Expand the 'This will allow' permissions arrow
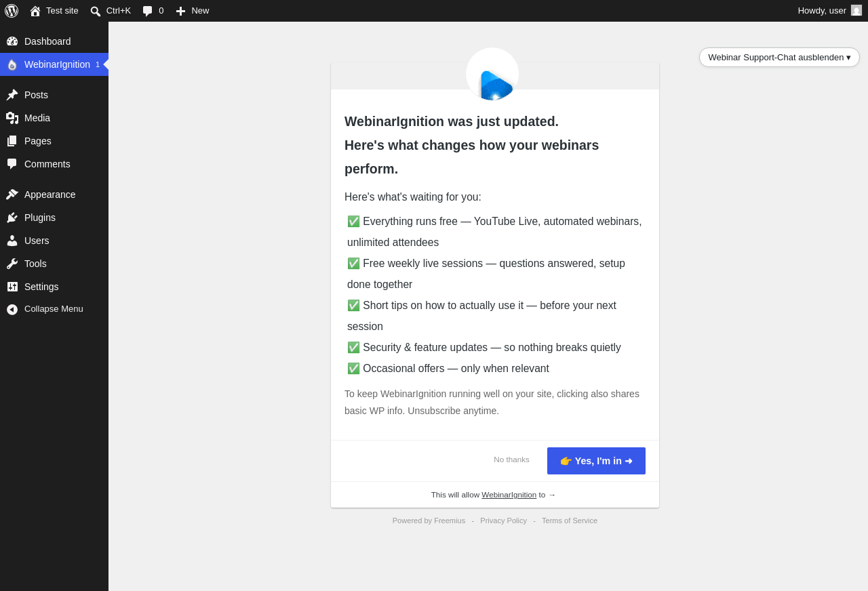 [552, 495]
